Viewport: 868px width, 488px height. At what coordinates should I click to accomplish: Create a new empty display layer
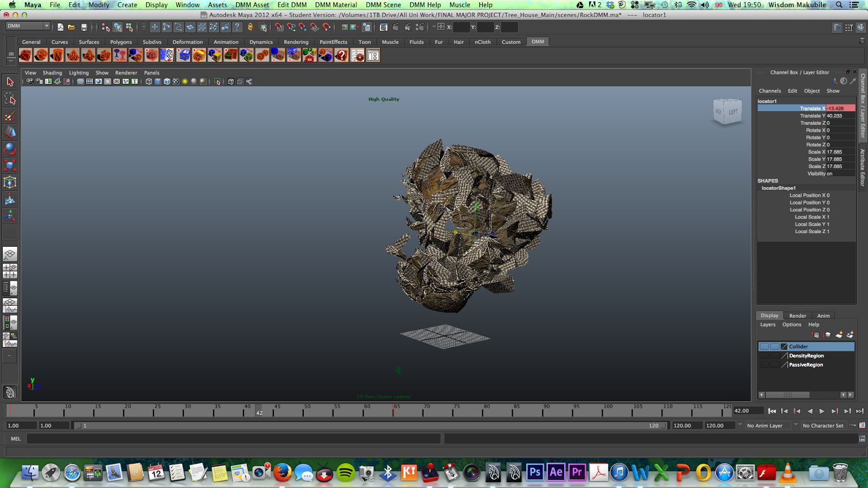(839, 335)
